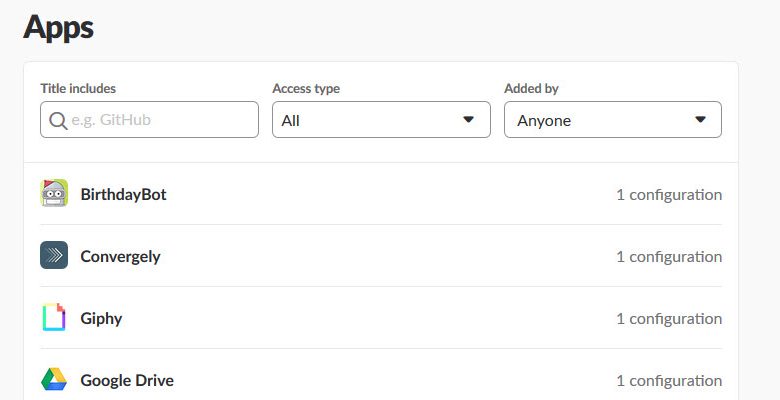Screen dimensions: 780x400
Task: Open the BirthdayBot app name link
Action: pos(123,194)
